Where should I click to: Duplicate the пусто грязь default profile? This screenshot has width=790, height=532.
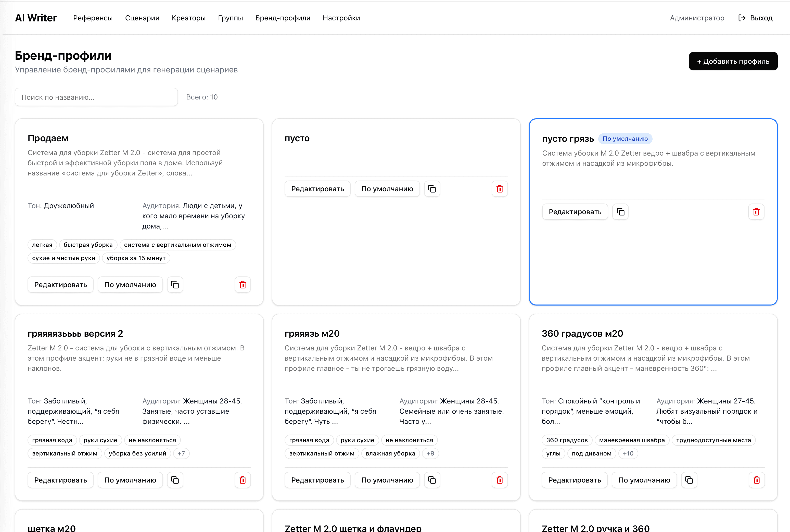[620, 212]
